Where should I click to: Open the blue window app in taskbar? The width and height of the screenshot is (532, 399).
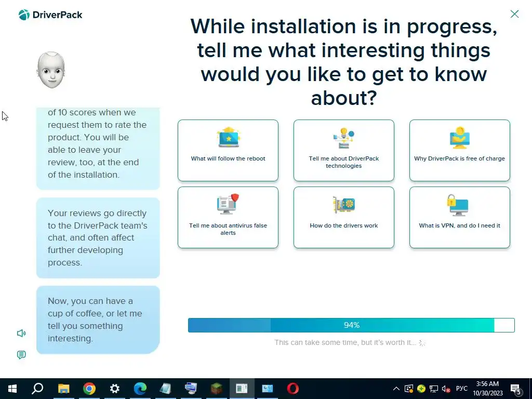point(268,389)
